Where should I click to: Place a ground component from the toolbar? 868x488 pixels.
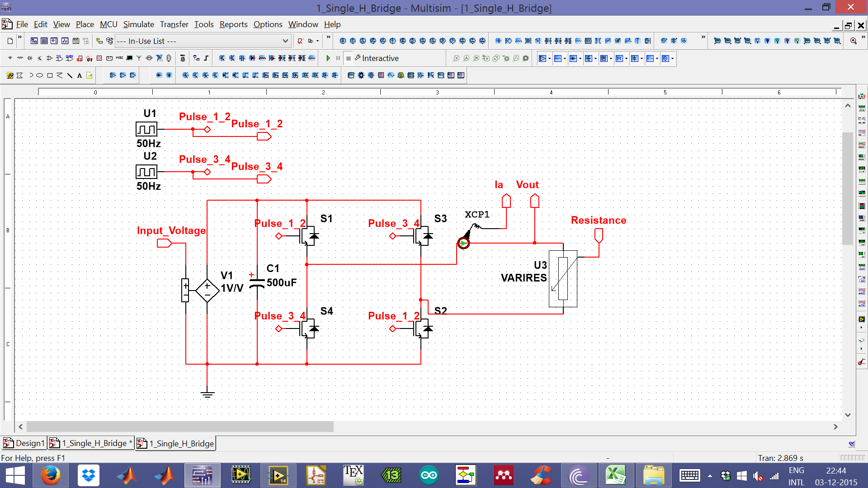point(684,41)
